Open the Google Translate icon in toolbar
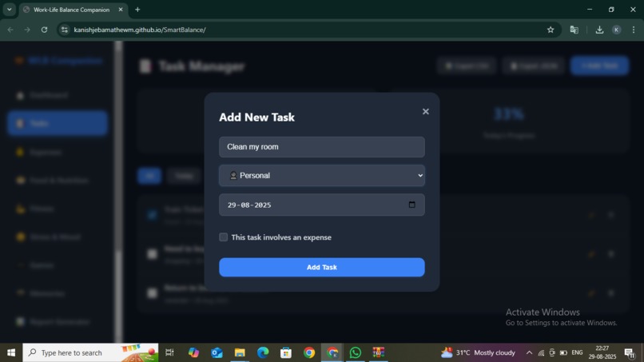Image resolution: width=644 pixels, height=362 pixels. (574, 30)
